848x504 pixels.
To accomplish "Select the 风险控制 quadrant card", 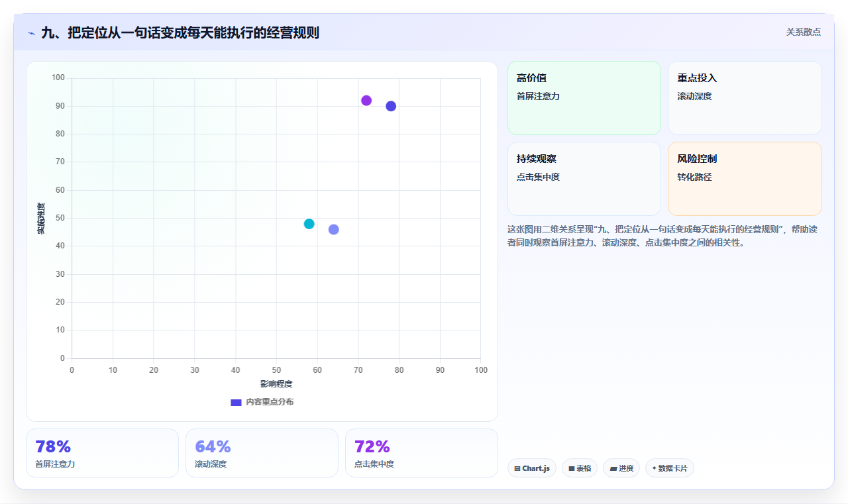I will [x=745, y=179].
